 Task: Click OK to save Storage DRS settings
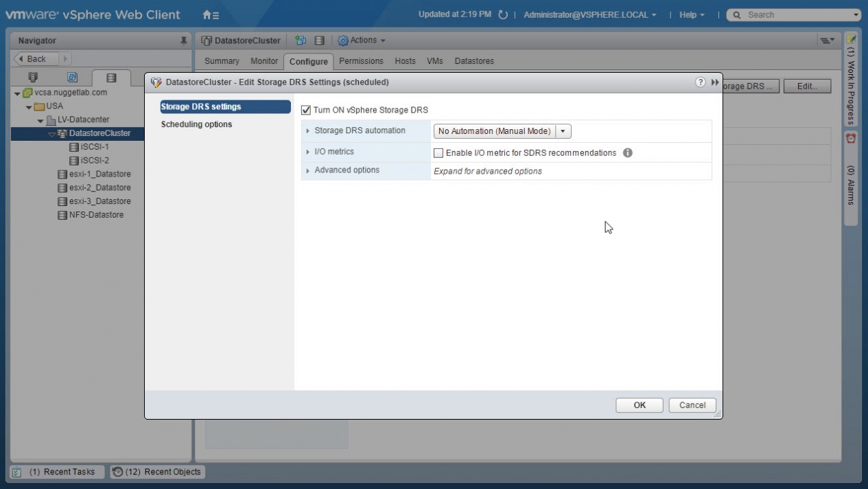[x=639, y=405]
